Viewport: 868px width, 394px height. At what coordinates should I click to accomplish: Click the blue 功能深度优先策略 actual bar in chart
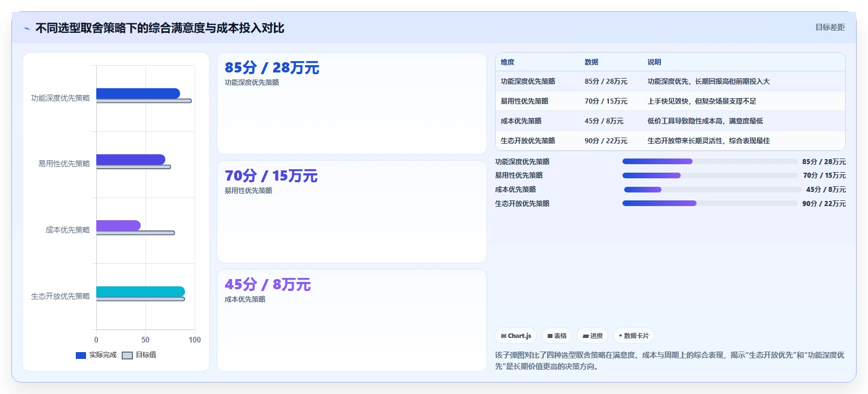pos(138,93)
